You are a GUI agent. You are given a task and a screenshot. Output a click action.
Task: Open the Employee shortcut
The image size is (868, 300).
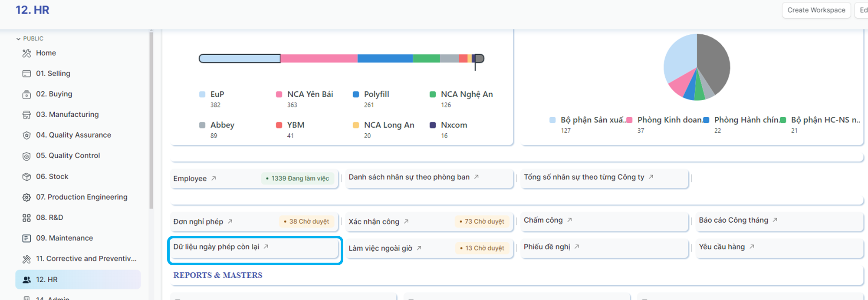[190, 178]
